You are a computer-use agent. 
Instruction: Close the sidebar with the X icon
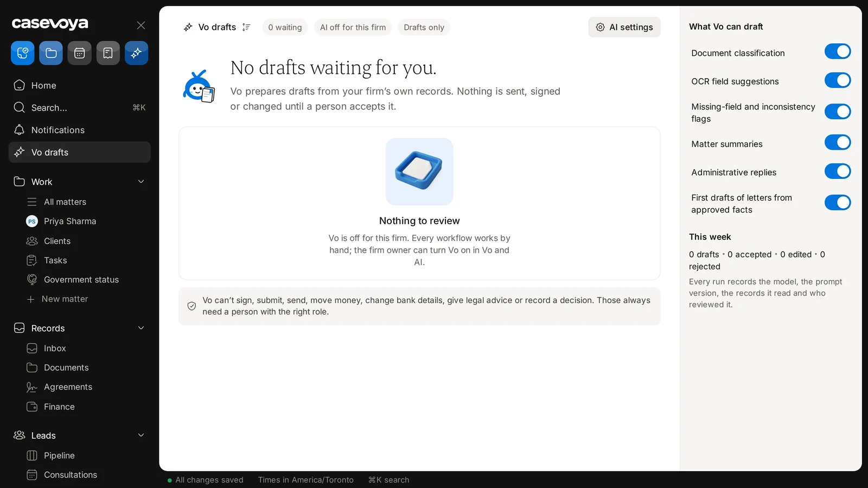point(141,25)
